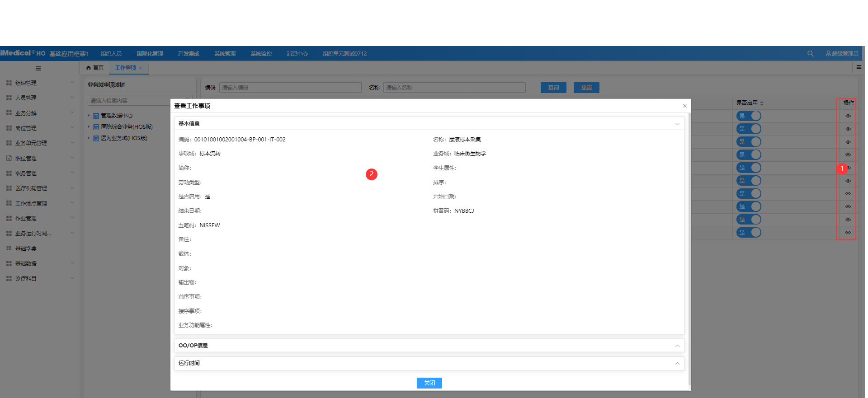
Task: Expand 业务单元管理 with its chevron
Action: click(72, 143)
